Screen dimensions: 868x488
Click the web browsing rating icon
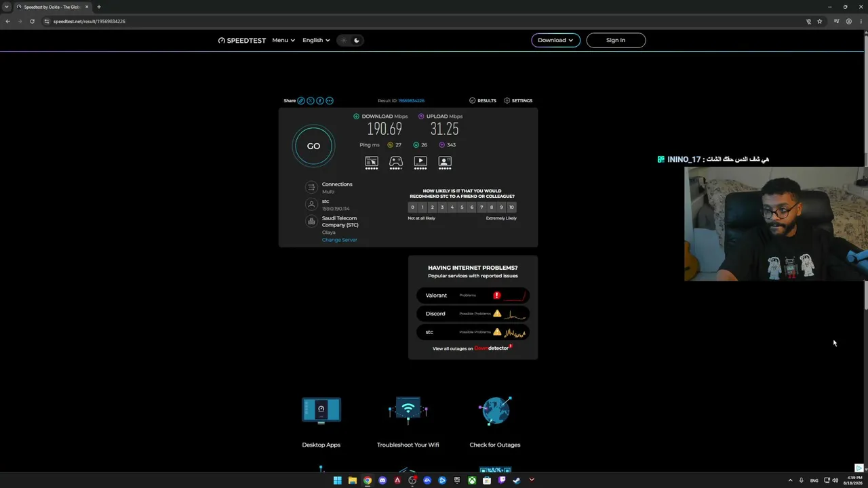(x=372, y=161)
